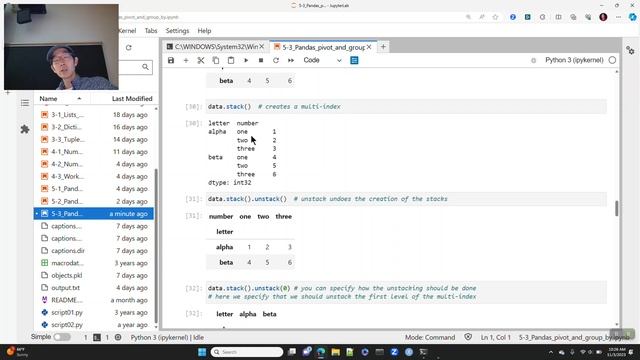Viewport: 640px width, 360px height.
Task: Save the notebook with the floppy disk icon
Action: point(171,60)
